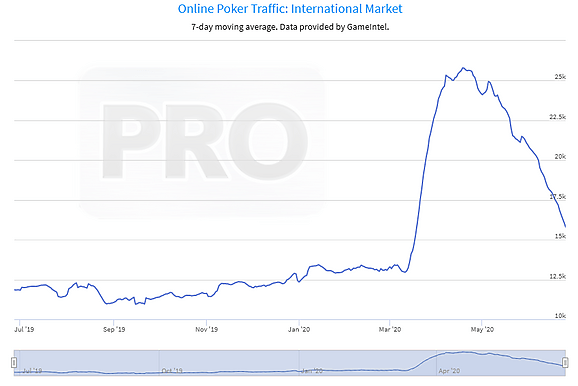Click the Nov '19 x-axis label
The height and width of the screenshot is (386, 578).
pos(206,329)
